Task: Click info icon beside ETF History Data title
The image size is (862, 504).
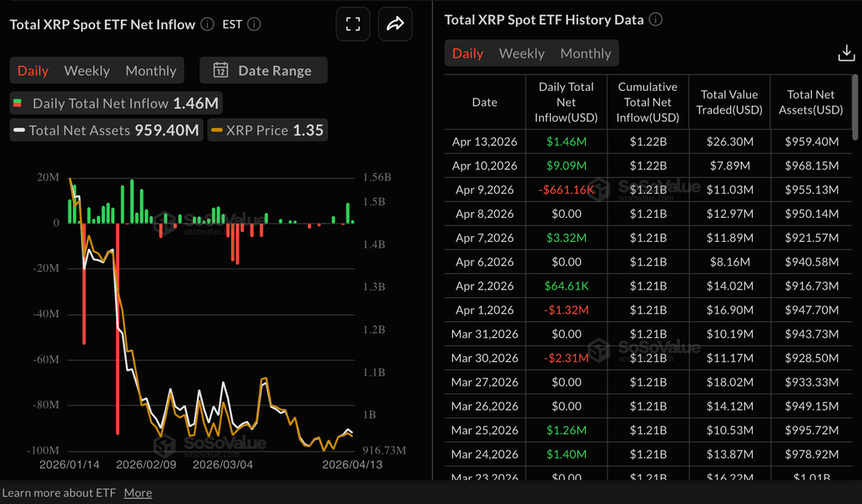Action: point(656,19)
